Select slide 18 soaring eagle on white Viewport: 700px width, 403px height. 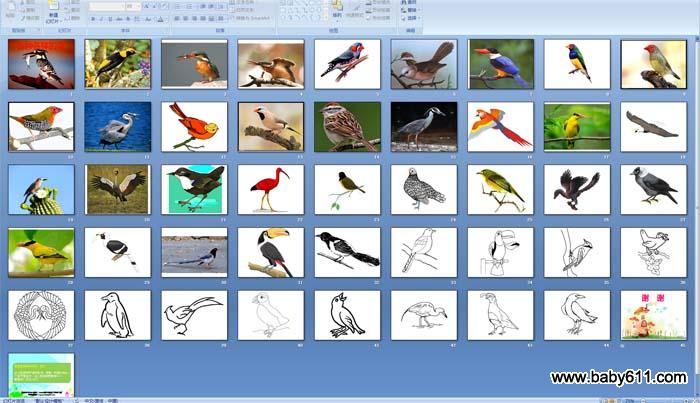coord(654,127)
